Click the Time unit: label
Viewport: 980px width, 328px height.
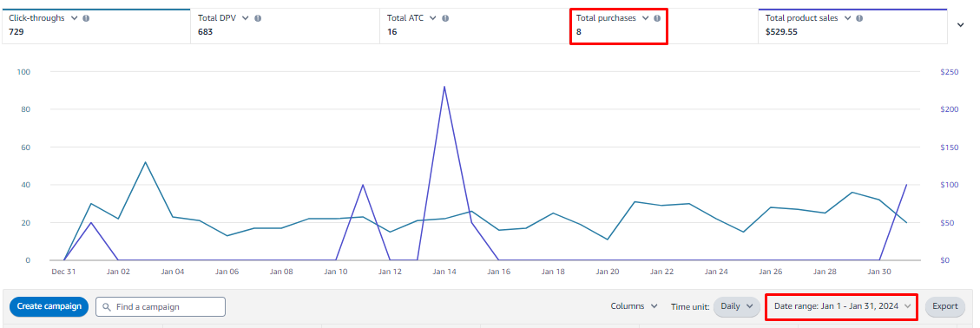click(x=690, y=306)
